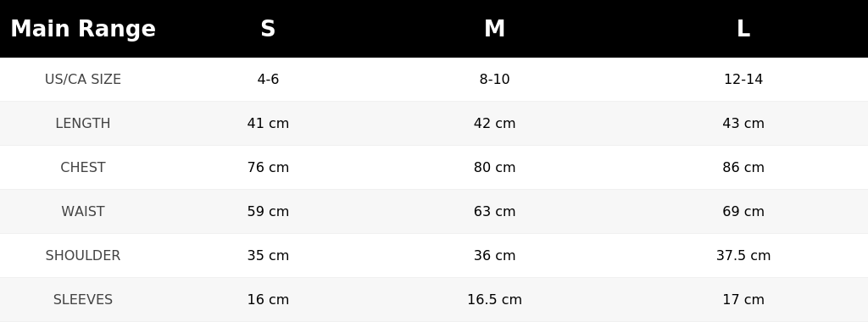Viewport: 868px width, 322px height.
Task: Select the L size column header
Action: pos(743,29)
